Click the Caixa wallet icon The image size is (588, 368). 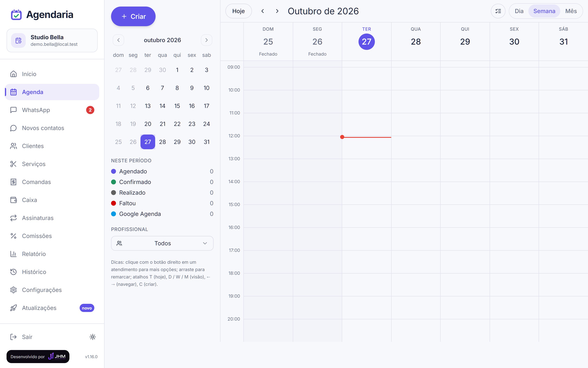[13, 200]
